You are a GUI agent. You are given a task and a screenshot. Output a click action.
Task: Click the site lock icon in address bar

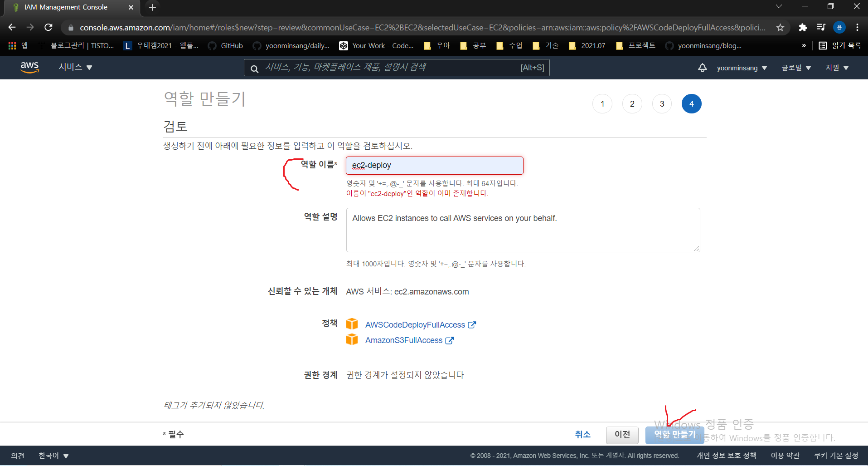click(x=71, y=28)
